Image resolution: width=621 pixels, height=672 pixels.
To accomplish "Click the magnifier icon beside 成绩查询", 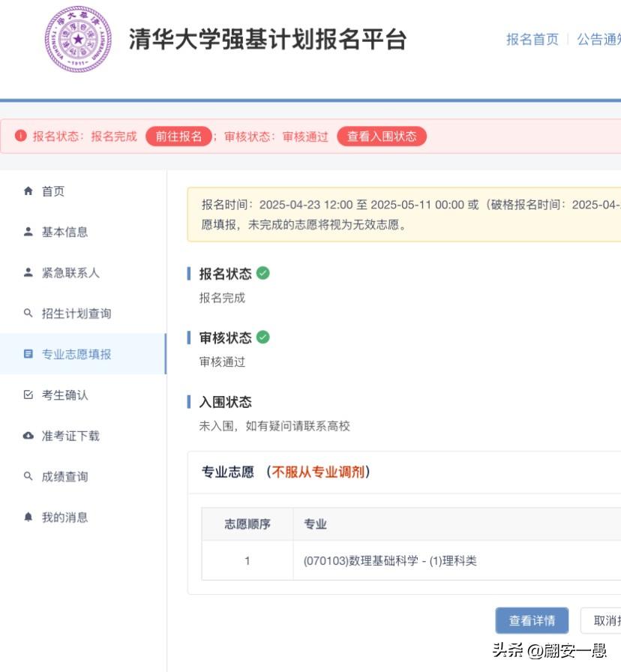I will (x=28, y=476).
